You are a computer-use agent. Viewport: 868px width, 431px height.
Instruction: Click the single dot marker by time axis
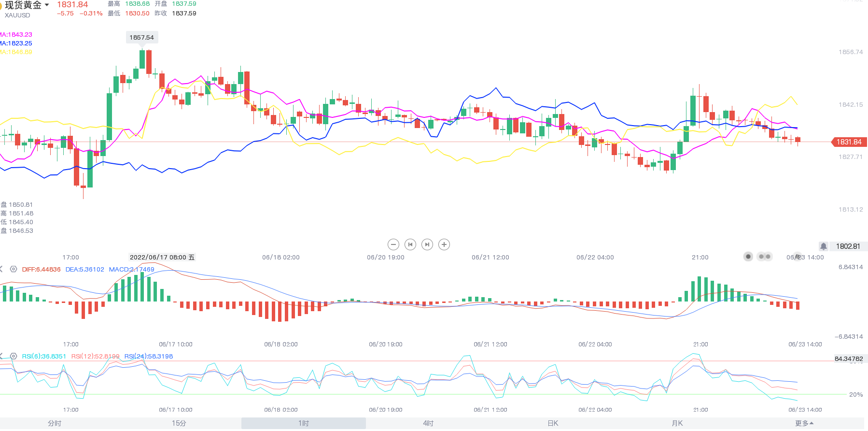click(x=748, y=257)
